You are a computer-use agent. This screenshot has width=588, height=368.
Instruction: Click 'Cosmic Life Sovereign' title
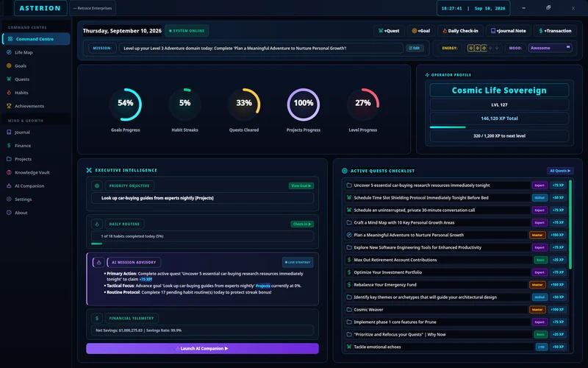(499, 90)
